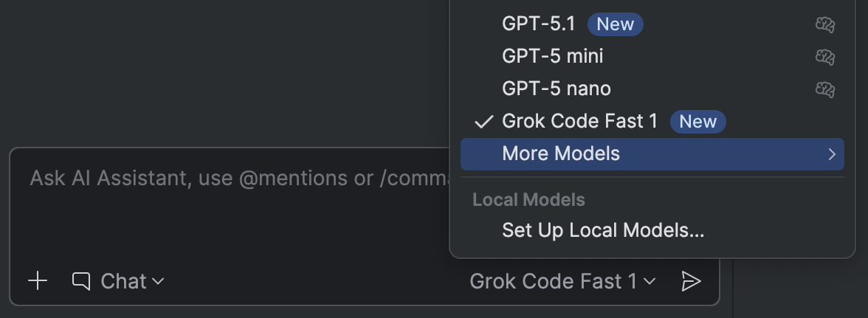Open the Grok Code Fast 1 model selector below input

[562, 281]
